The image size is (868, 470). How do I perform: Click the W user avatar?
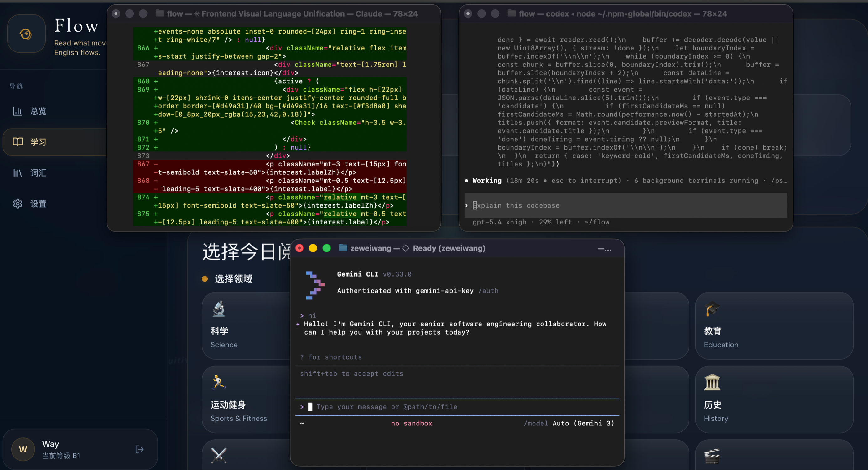(x=23, y=449)
